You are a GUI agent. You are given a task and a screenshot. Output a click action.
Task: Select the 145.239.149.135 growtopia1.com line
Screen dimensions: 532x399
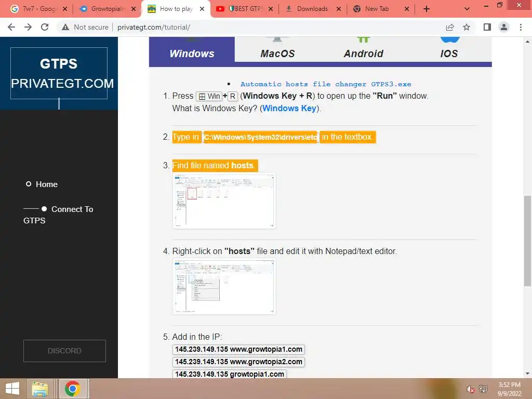coord(229,374)
